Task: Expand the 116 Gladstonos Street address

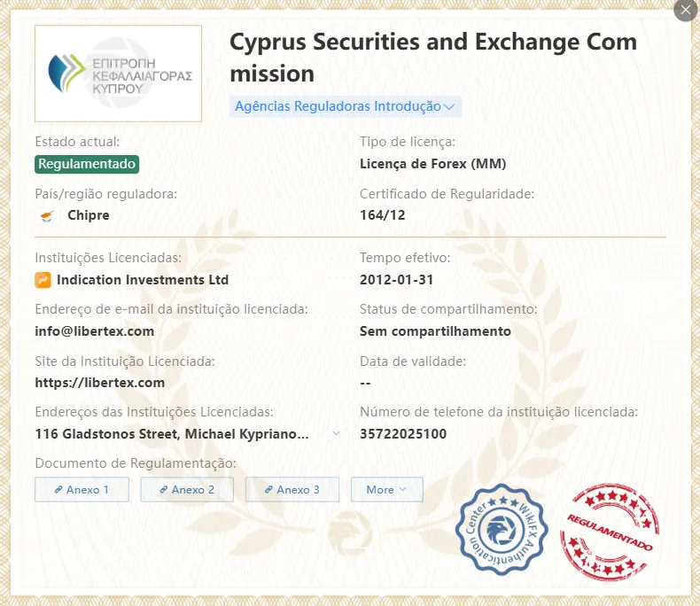Action: coord(336,433)
